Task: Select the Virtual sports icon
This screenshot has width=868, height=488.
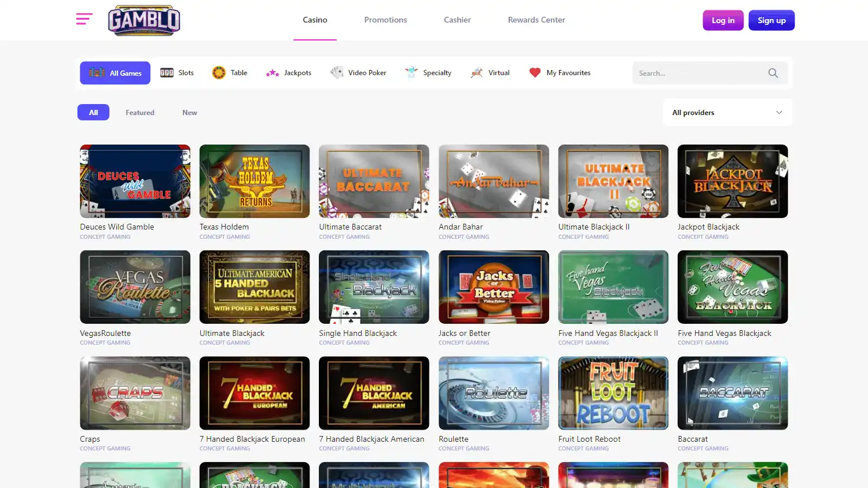Action: coord(477,73)
